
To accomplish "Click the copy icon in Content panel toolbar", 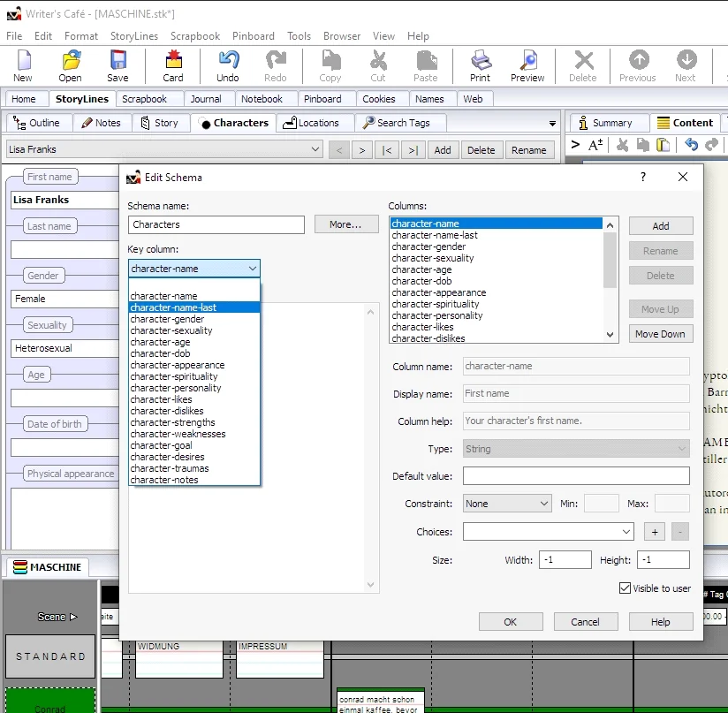I will (643, 145).
